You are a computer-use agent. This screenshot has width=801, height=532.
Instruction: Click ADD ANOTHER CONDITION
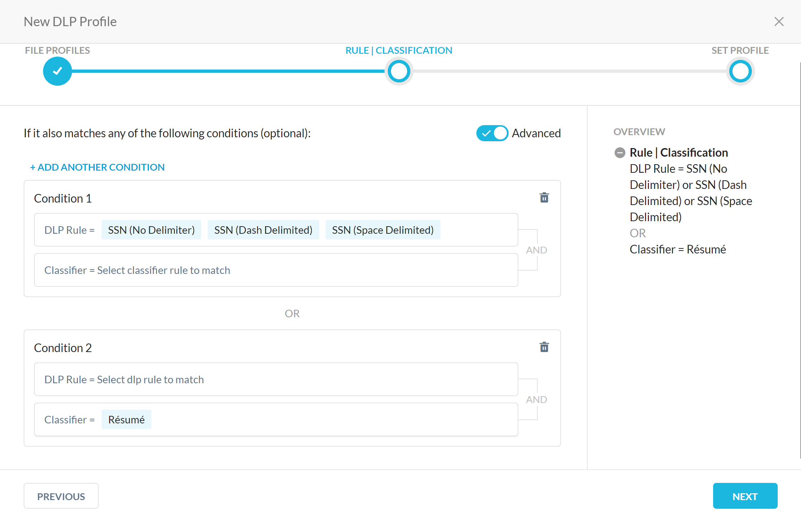(97, 167)
